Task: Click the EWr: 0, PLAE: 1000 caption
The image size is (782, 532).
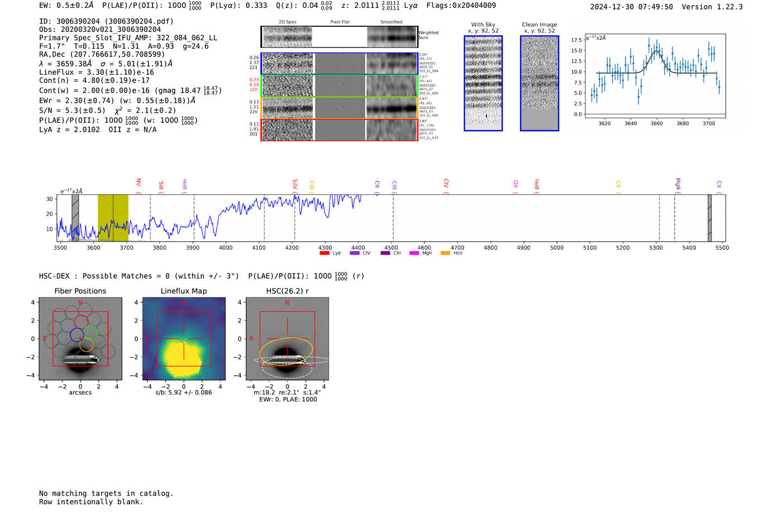Action: pos(288,400)
